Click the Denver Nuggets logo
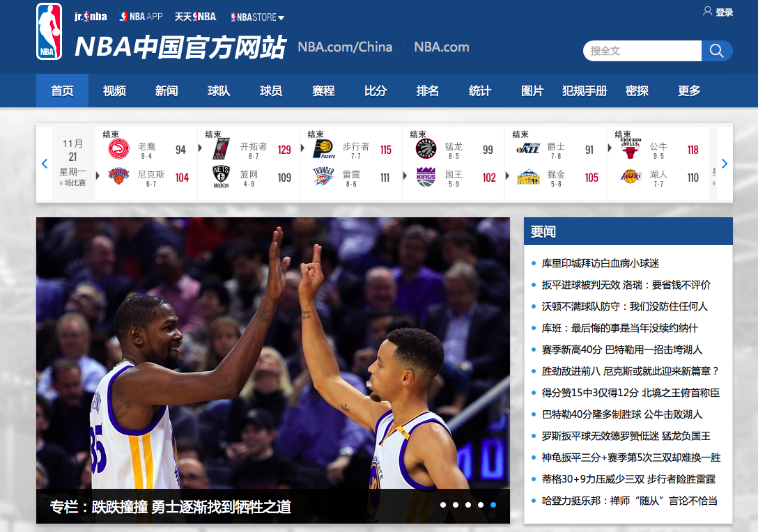The height and width of the screenshot is (532, 758). pos(528,177)
